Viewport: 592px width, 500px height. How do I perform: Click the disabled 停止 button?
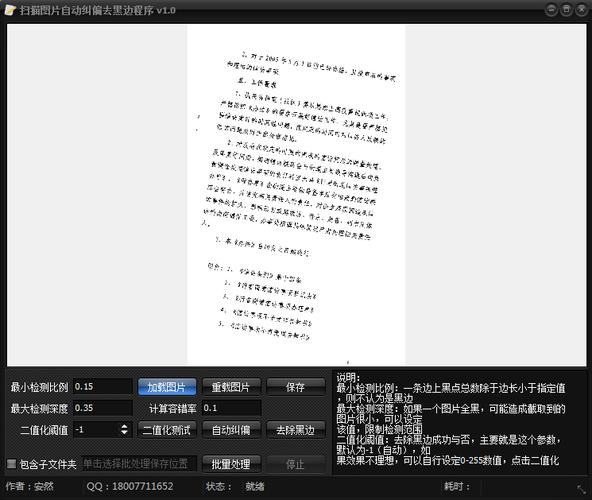point(296,464)
